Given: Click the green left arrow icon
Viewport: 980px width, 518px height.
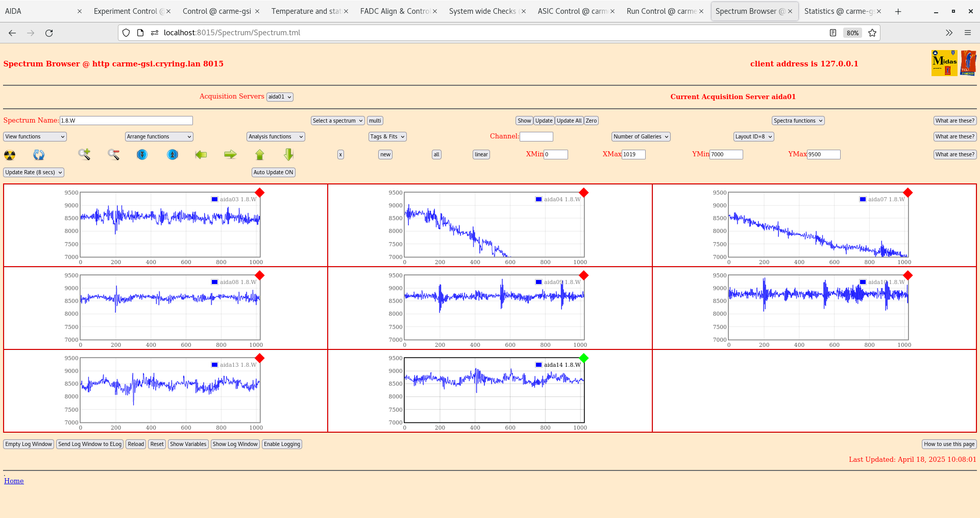Looking at the screenshot, I should point(201,154).
